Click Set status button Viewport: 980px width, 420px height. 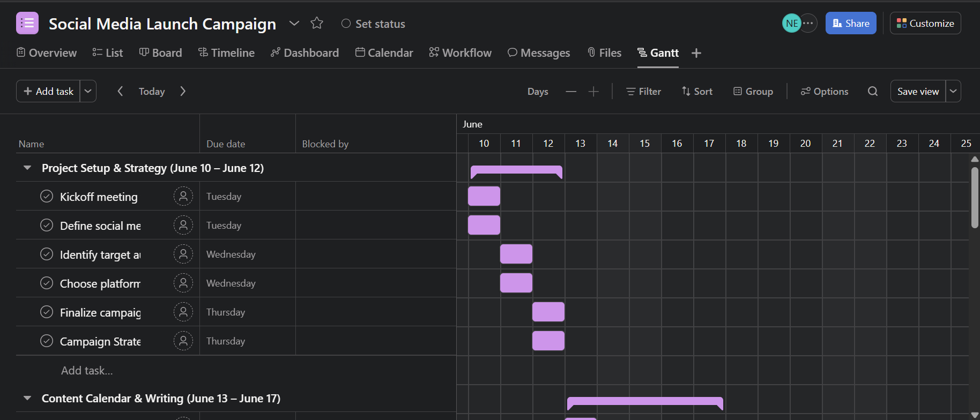point(374,24)
